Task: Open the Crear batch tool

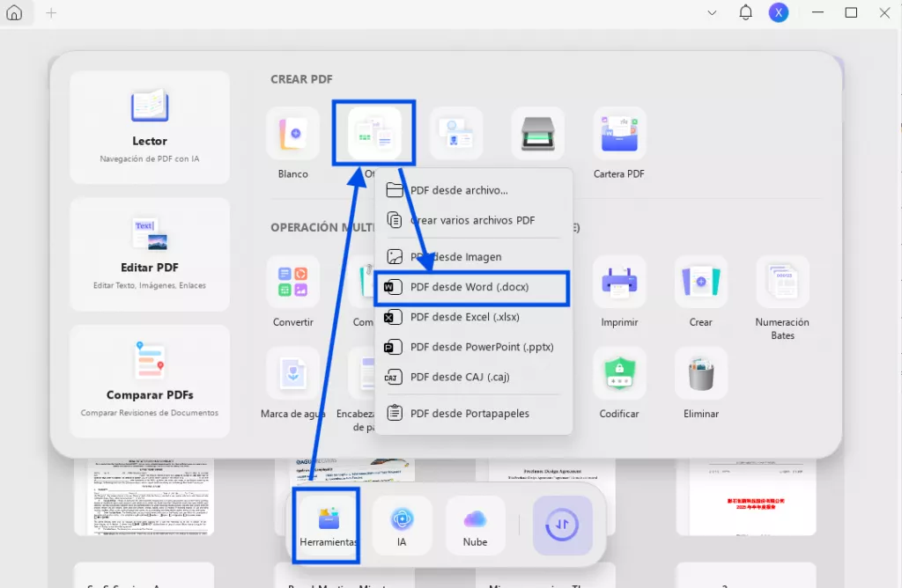Action: click(x=701, y=282)
